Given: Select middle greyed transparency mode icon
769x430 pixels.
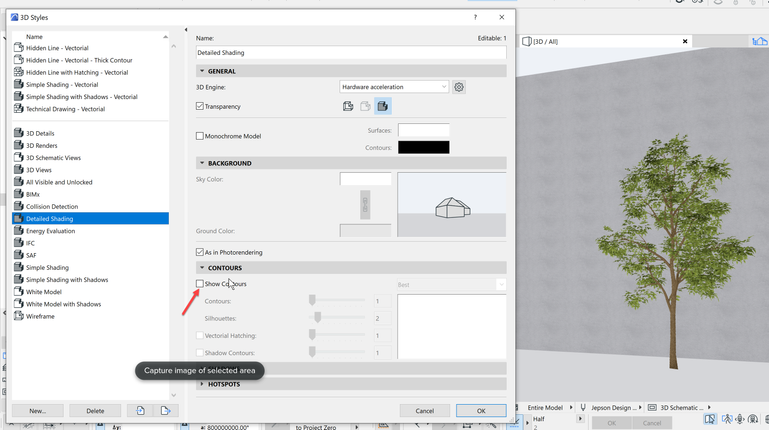Looking at the screenshot, I should tap(365, 106).
